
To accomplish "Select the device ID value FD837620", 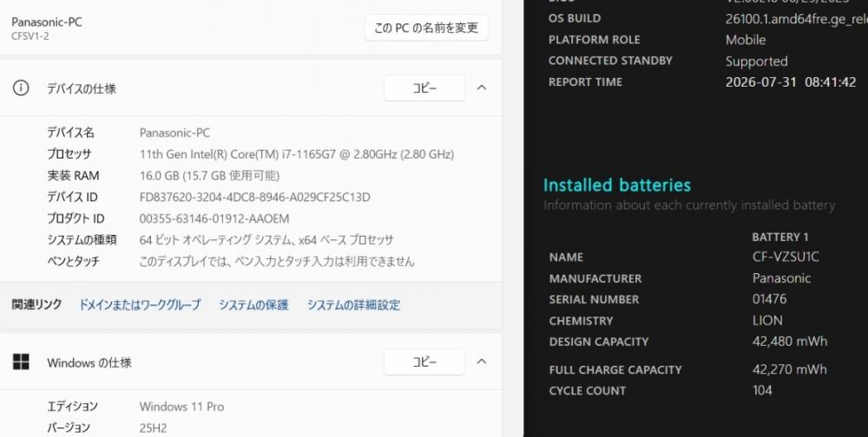I will [x=254, y=197].
